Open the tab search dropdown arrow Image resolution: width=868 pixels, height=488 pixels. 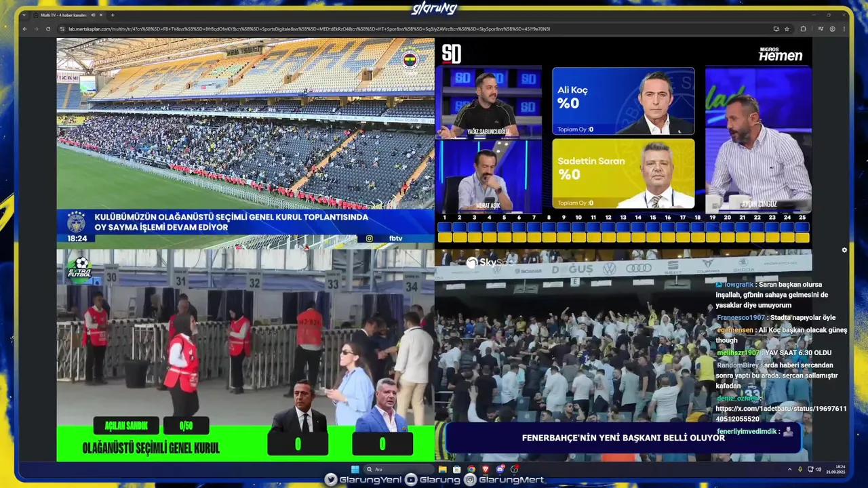[x=25, y=15]
